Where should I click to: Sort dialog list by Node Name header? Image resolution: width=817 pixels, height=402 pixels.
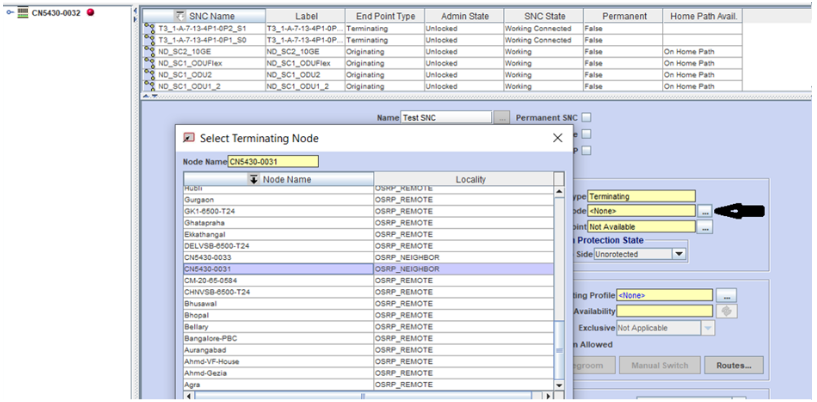point(278,179)
